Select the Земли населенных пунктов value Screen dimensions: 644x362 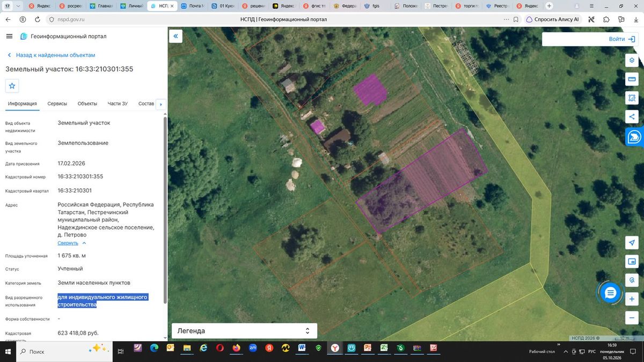[x=94, y=283]
